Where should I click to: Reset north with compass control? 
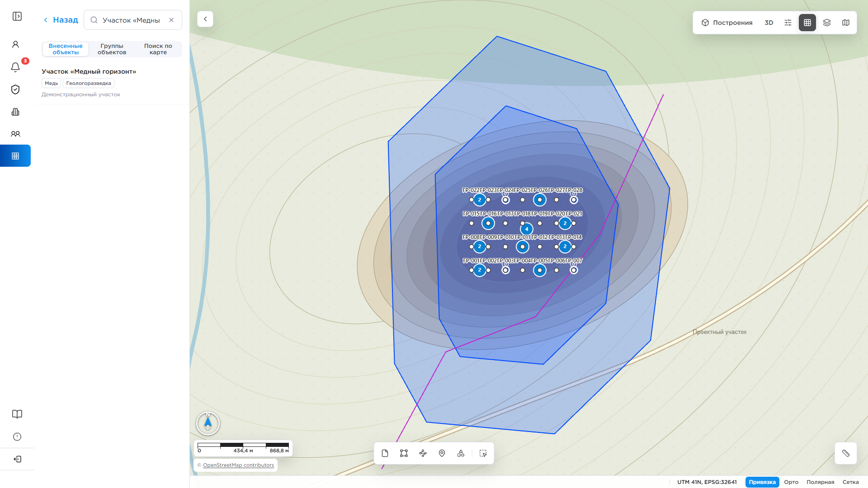[208, 423]
